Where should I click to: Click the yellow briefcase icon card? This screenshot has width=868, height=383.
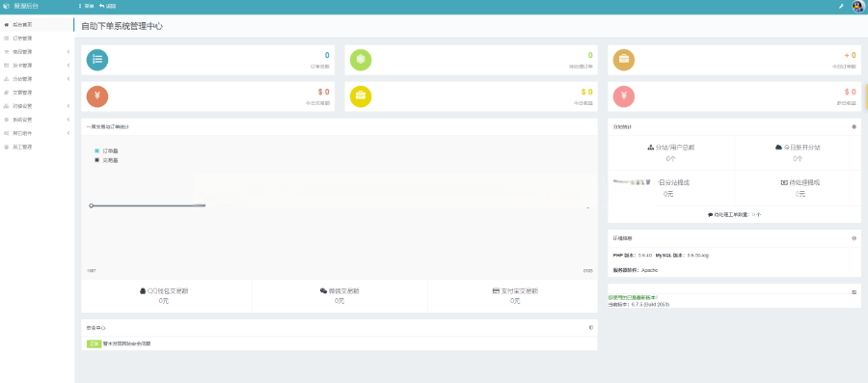point(361,96)
